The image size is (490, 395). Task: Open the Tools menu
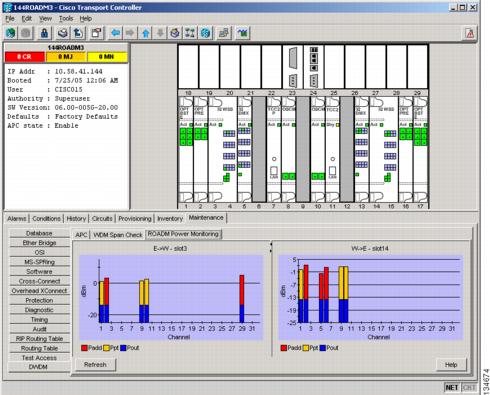click(66, 19)
